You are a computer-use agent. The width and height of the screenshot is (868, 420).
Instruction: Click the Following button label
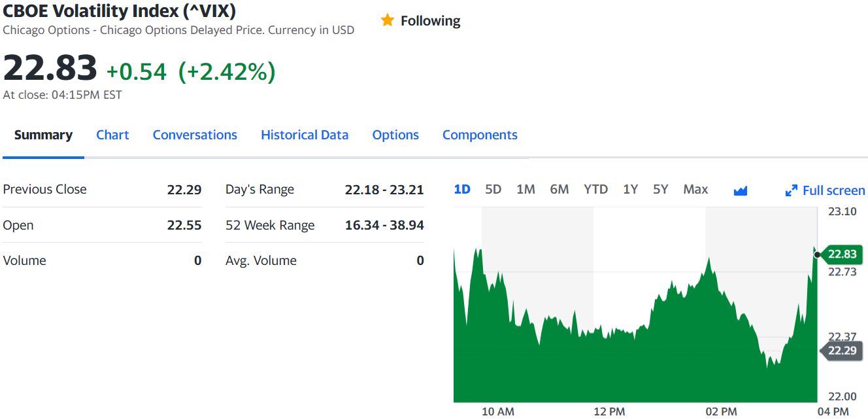point(430,21)
